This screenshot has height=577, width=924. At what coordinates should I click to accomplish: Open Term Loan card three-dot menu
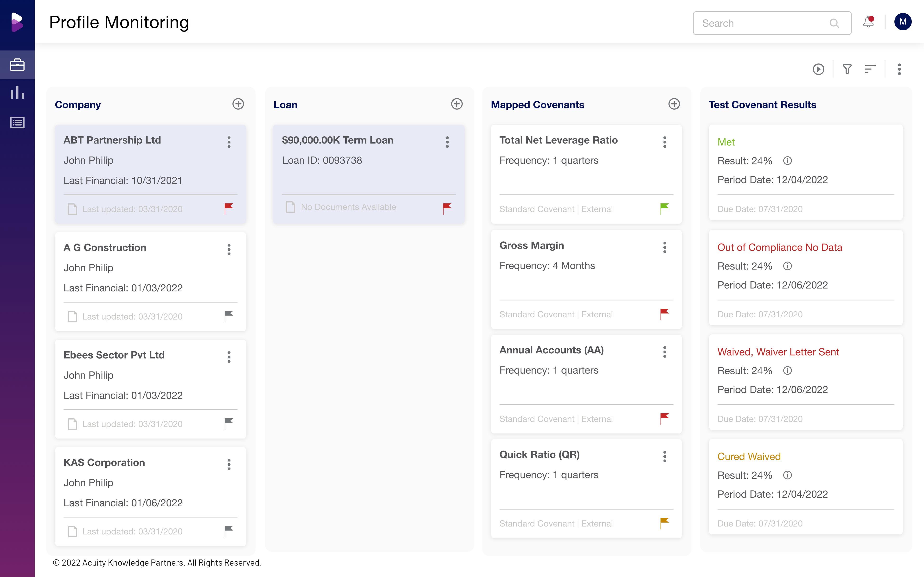[447, 142]
